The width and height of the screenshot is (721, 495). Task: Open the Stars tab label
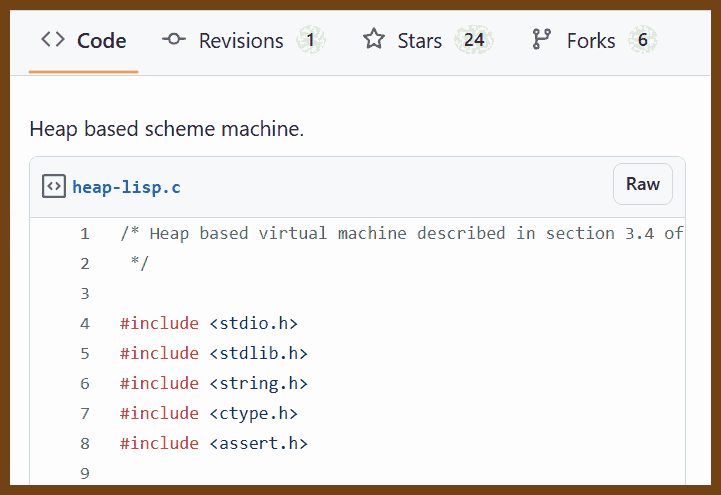pyautogui.click(x=419, y=41)
